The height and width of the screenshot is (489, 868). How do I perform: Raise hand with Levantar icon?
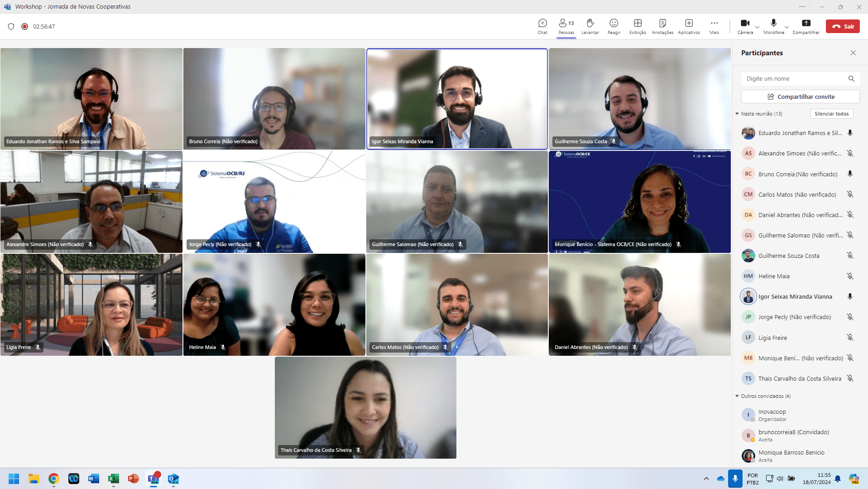pos(590,26)
